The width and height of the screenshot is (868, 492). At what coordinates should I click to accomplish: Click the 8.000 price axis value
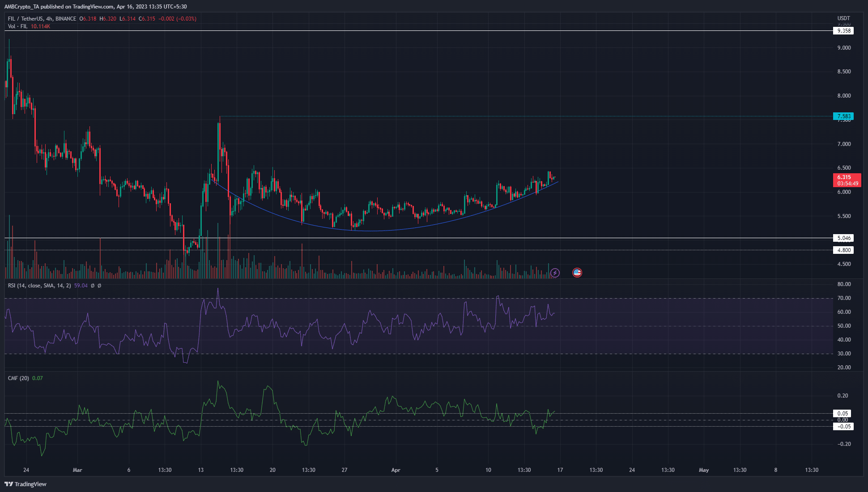(x=844, y=96)
